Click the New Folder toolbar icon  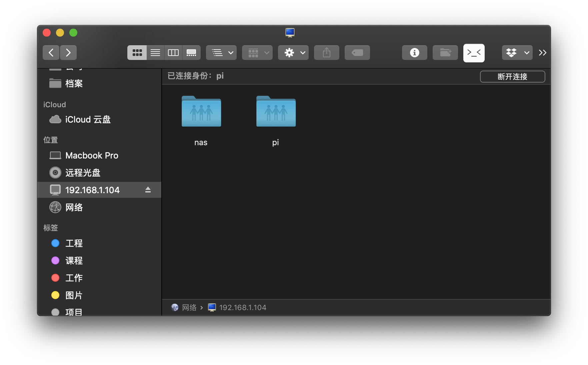[x=445, y=53]
